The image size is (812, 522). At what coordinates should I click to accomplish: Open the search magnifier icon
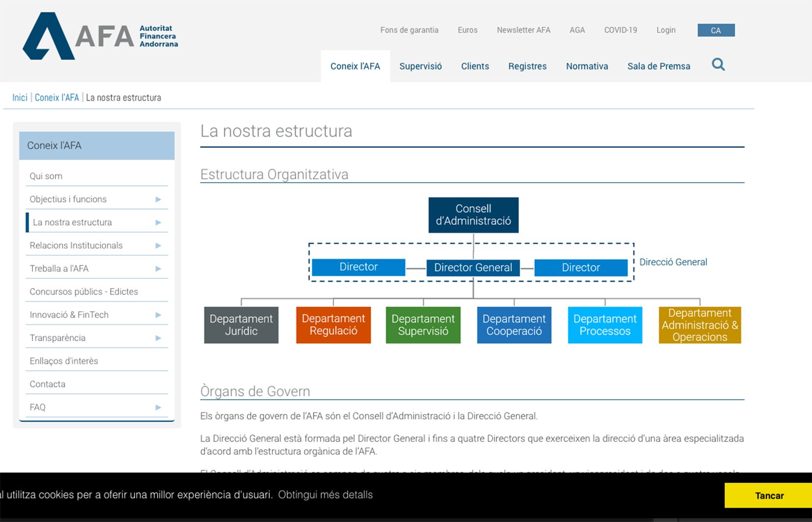(x=718, y=65)
